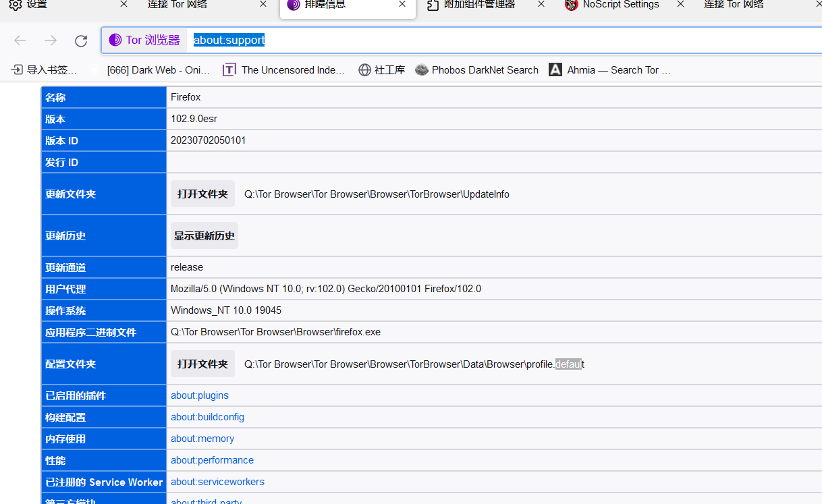The height and width of the screenshot is (504, 822).
Task: Click the gear icon on the 设置 tab
Action: click(x=16, y=5)
